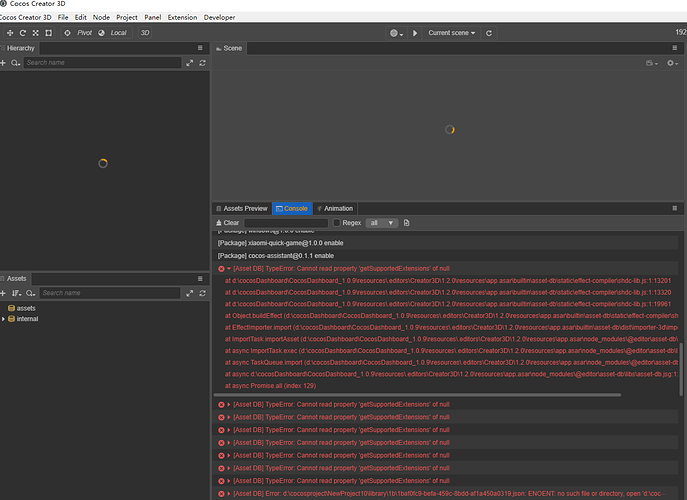This screenshot has height=500, width=687.
Task: Select the xiaomi-quick-game@1.0.0 enable log line
Action: tap(446, 243)
